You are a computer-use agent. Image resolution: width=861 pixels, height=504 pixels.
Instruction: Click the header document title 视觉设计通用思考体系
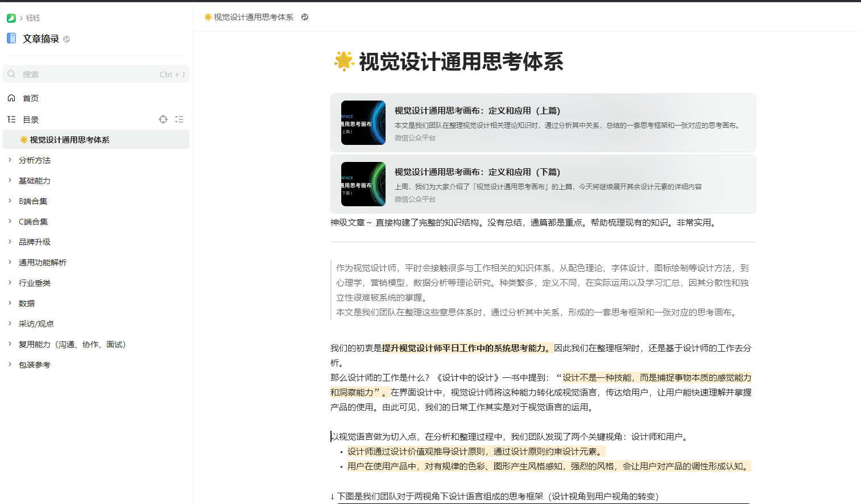pos(254,17)
